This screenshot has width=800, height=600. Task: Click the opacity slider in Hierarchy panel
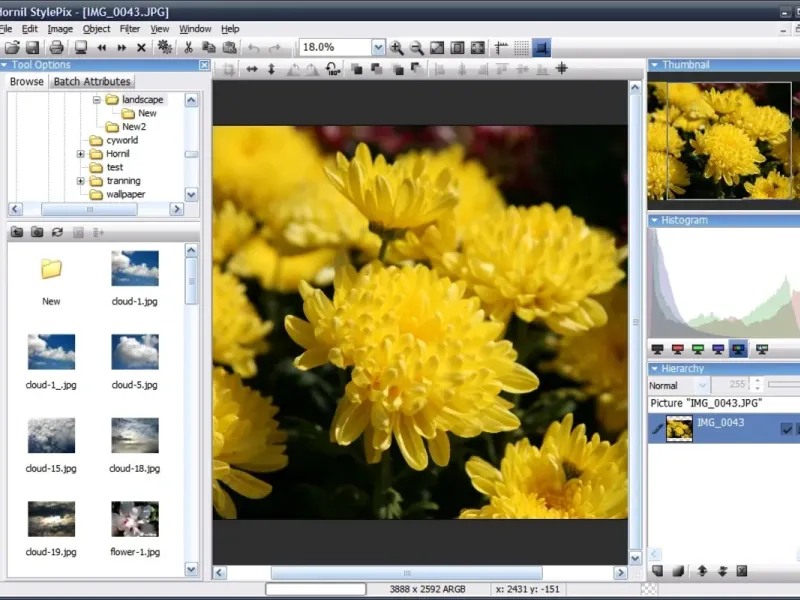(784, 385)
